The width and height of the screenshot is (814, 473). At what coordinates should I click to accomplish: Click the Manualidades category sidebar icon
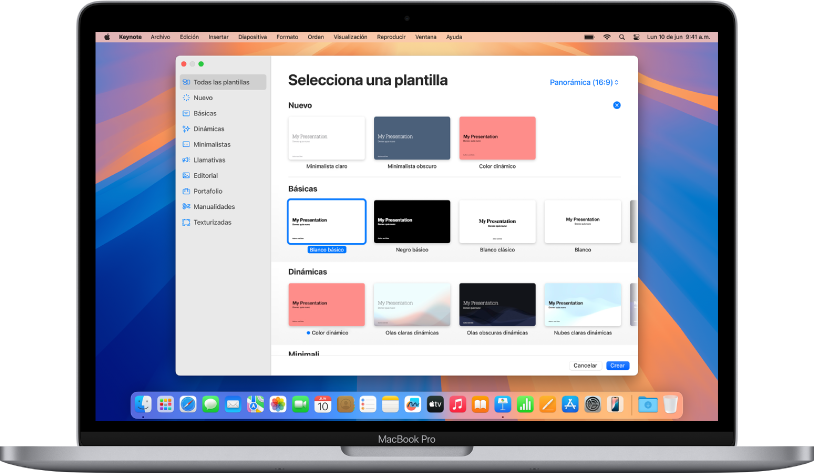(x=186, y=207)
